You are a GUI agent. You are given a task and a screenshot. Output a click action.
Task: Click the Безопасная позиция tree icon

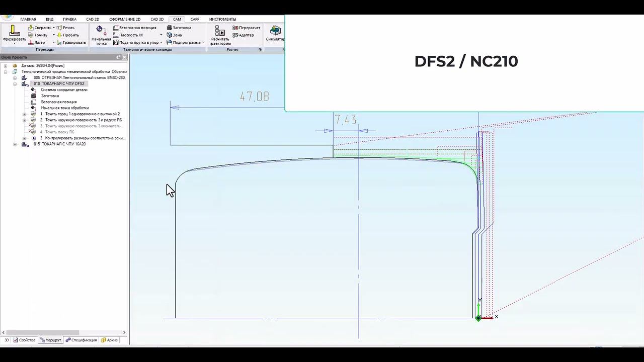[x=33, y=102]
